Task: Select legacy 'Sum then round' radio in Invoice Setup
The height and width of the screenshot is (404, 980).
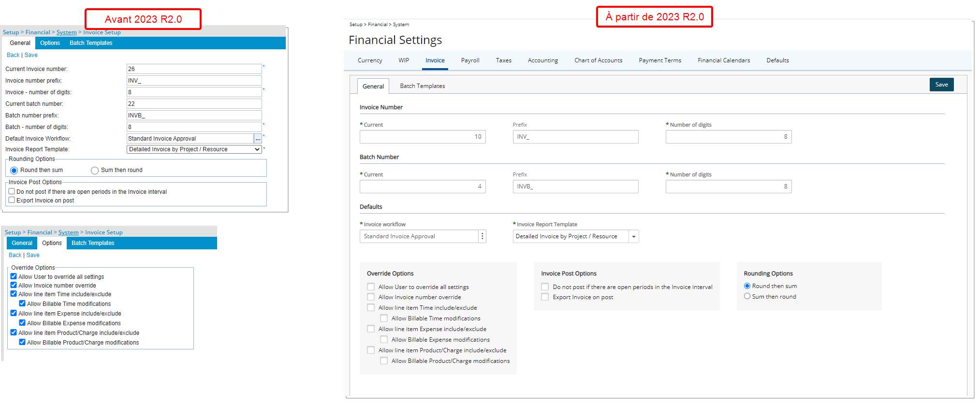Action: pos(95,171)
